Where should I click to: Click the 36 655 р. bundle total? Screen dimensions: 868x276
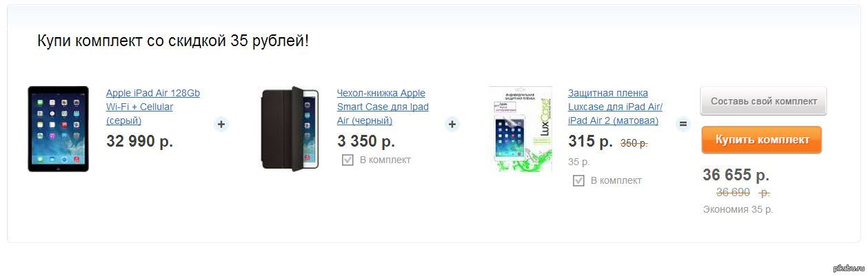pos(736,175)
